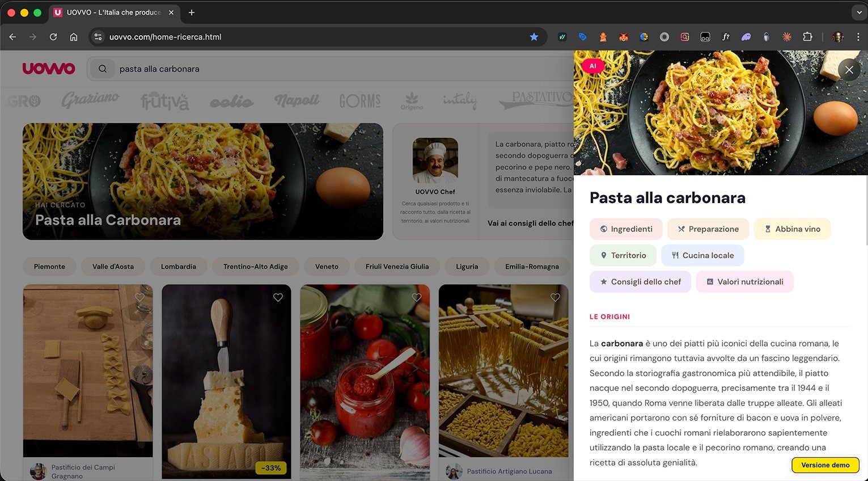Open a new browser tab

192,12
